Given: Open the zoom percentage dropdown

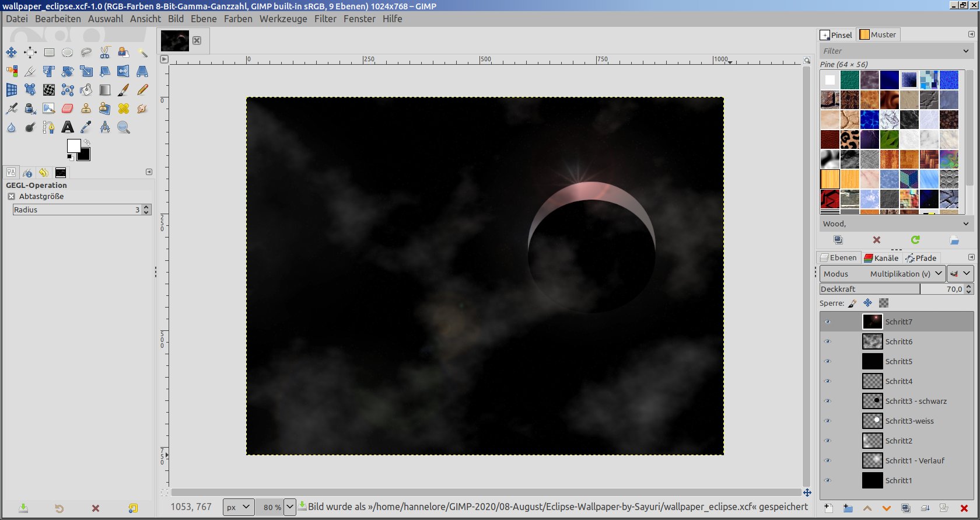Looking at the screenshot, I should click(290, 507).
